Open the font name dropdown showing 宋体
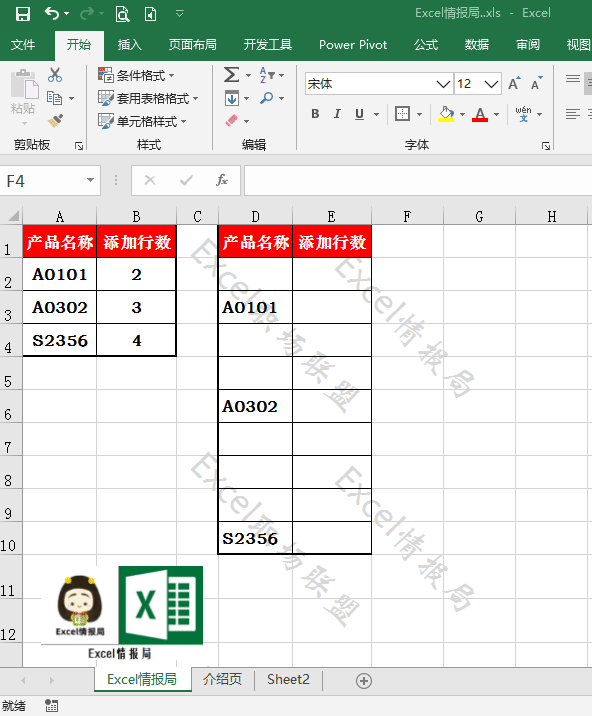Image resolution: width=592 pixels, height=716 pixels. click(443, 84)
